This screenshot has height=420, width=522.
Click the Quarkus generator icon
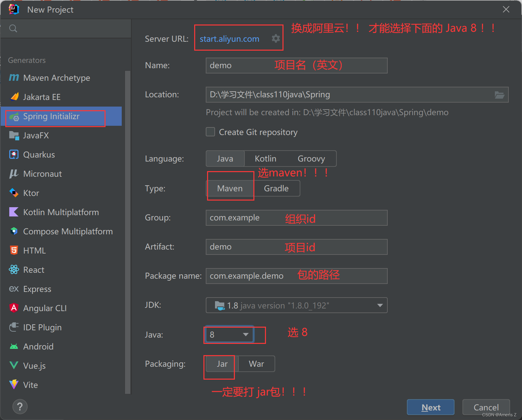[14, 155]
